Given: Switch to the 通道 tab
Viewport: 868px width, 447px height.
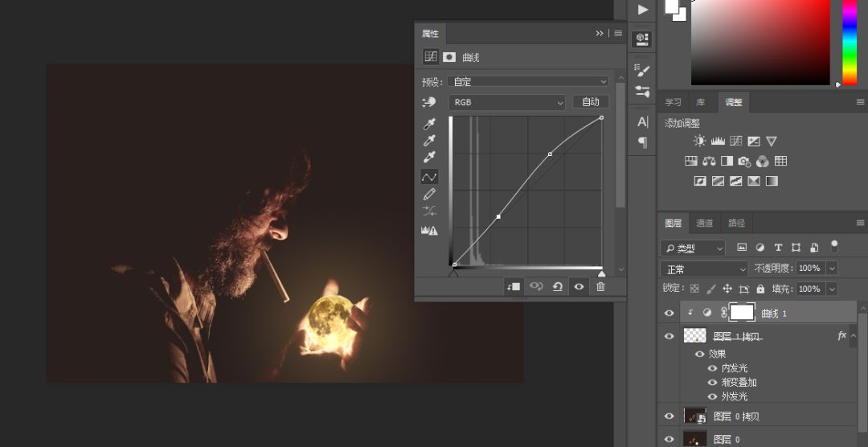Looking at the screenshot, I should pyautogui.click(x=704, y=223).
